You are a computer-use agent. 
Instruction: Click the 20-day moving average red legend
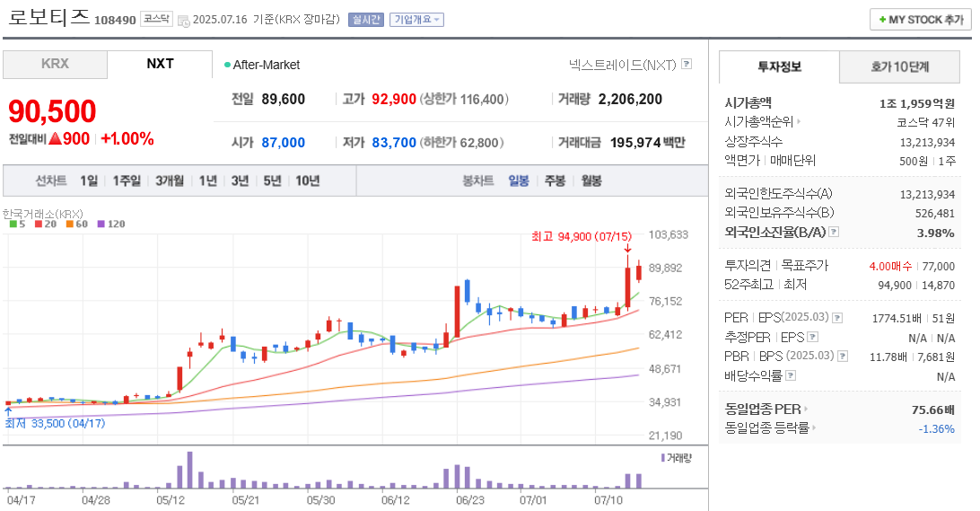tap(46, 224)
